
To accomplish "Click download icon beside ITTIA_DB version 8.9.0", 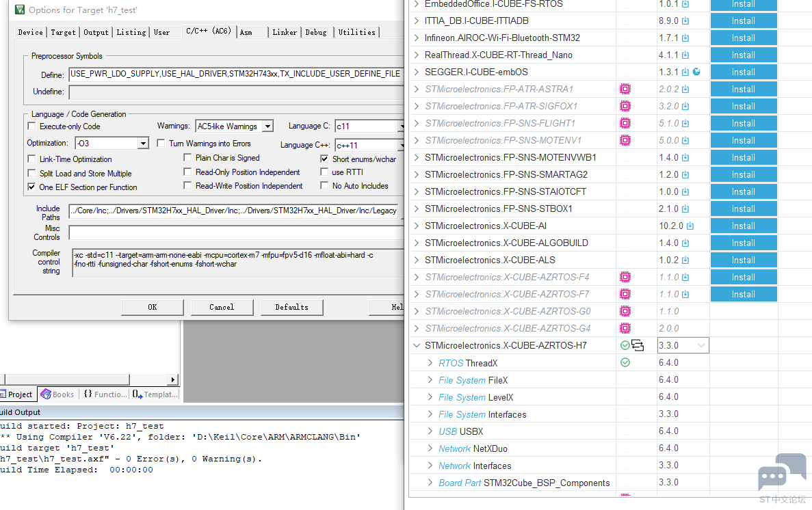I will pyautogui.click(x=685, y=21).
